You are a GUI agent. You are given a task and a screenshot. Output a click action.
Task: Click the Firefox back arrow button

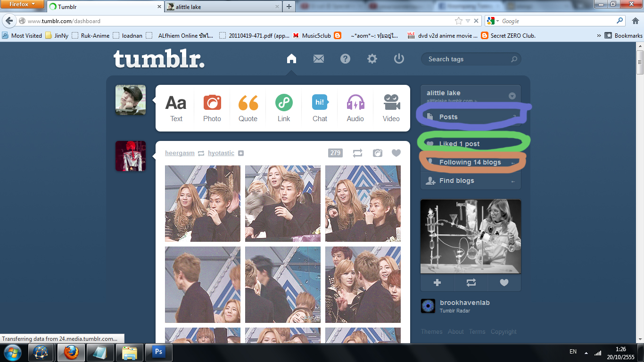click(9, 21)
